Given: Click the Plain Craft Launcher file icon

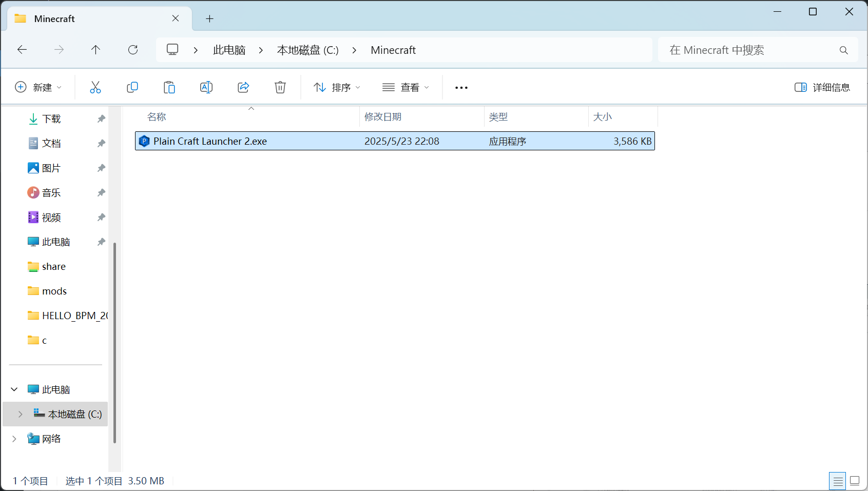Looking at the screenshot, I should pos(144,141).
